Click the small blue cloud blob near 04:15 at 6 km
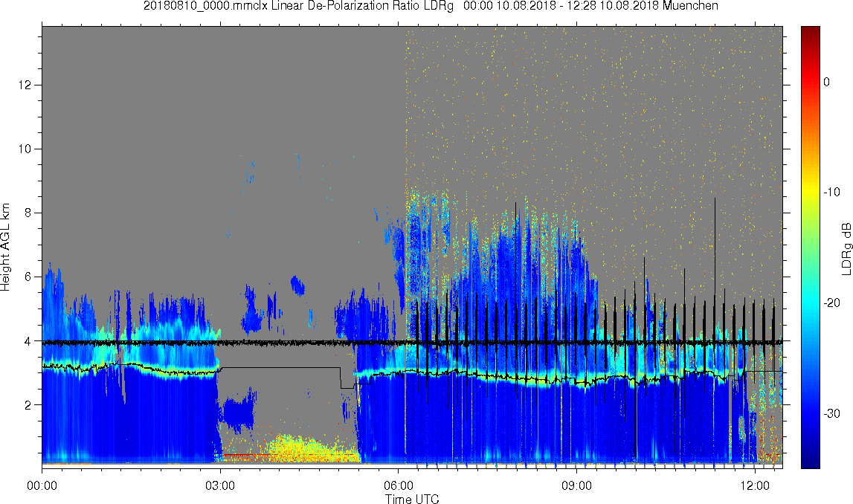This screenshot has width=853, height=504. [x=297, y=285]
